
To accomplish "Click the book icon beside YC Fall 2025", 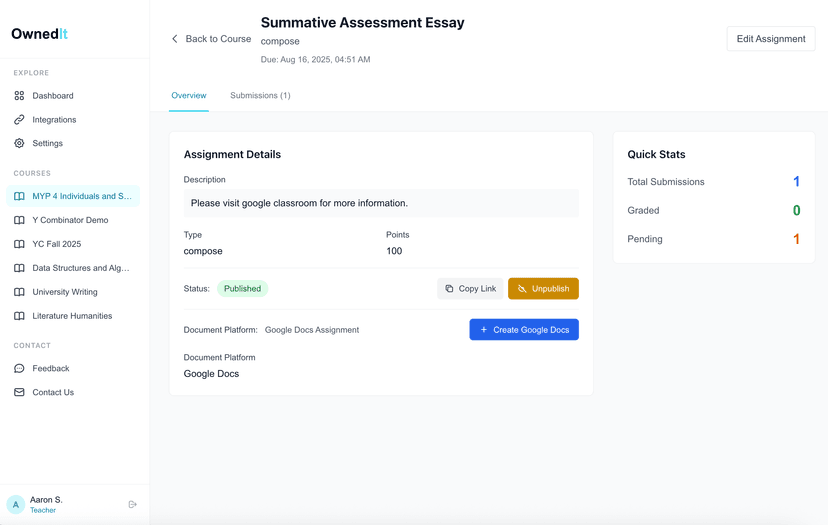I will pos(19,244).
